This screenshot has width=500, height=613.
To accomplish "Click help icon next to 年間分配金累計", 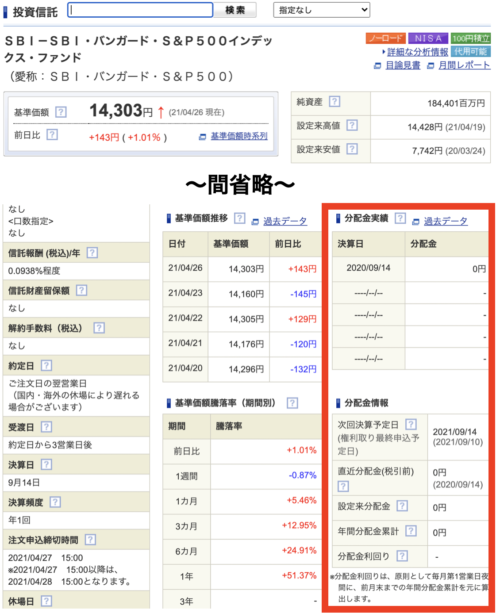I will point(410,531).
